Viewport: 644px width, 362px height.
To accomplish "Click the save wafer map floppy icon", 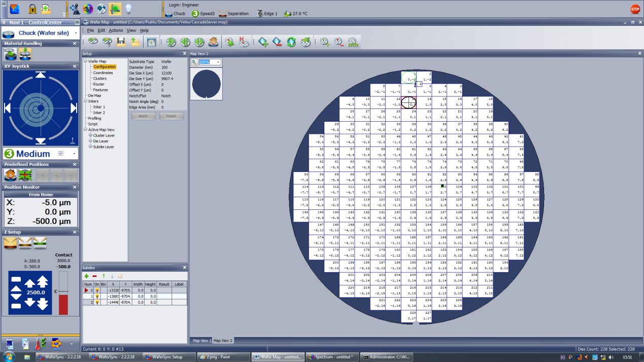I will pyautogui.click(x=121, y=42).
